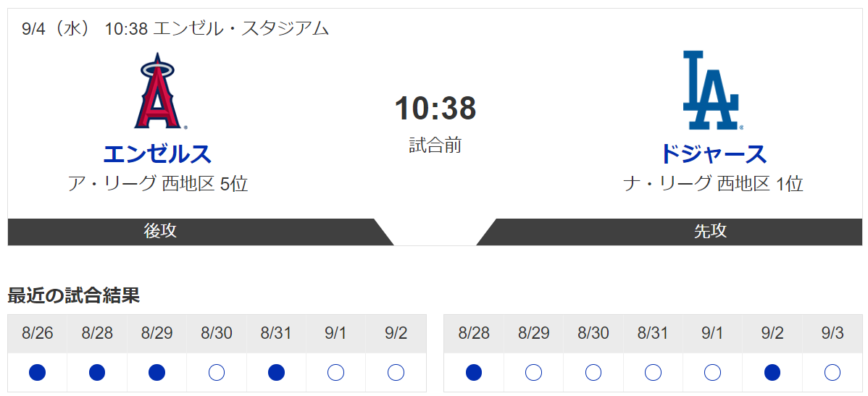Click Dodgers 8/30 win result circle
The height and width of the screenshot is (396, 868).
[593, 373]
